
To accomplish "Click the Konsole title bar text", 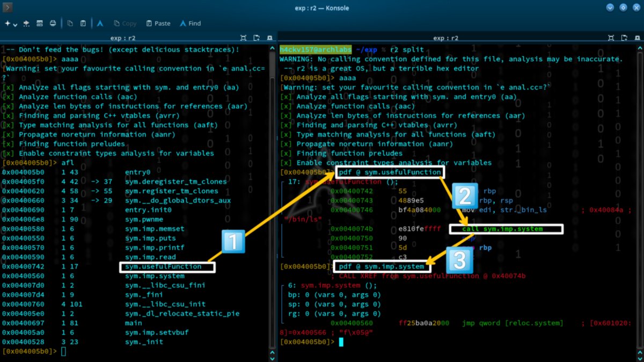I will coord(322,8).
